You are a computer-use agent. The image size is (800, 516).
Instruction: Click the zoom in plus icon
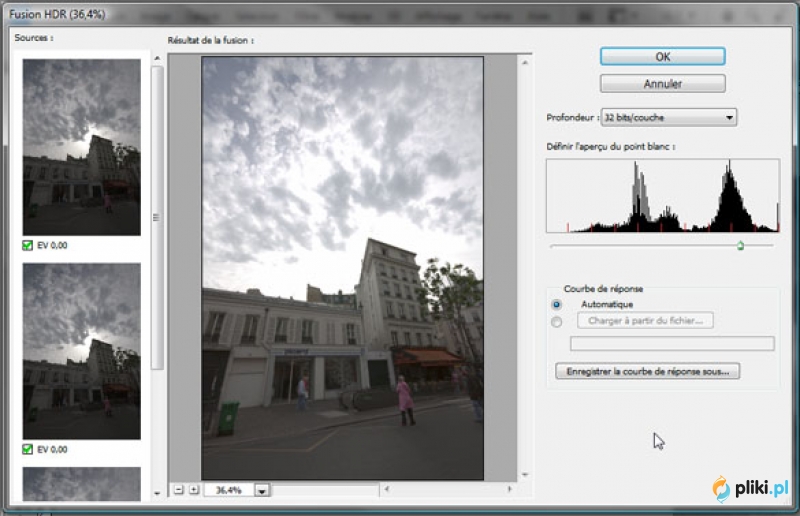click(194, 490)
